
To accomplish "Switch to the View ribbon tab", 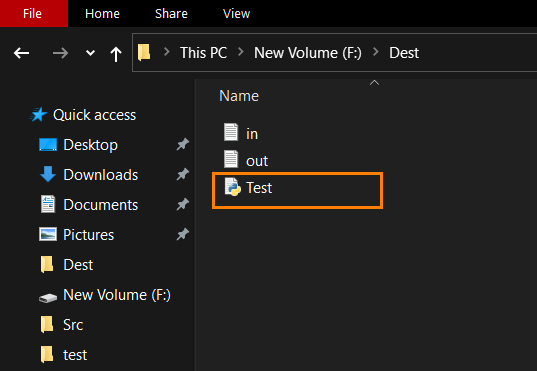I will (236, 14).
